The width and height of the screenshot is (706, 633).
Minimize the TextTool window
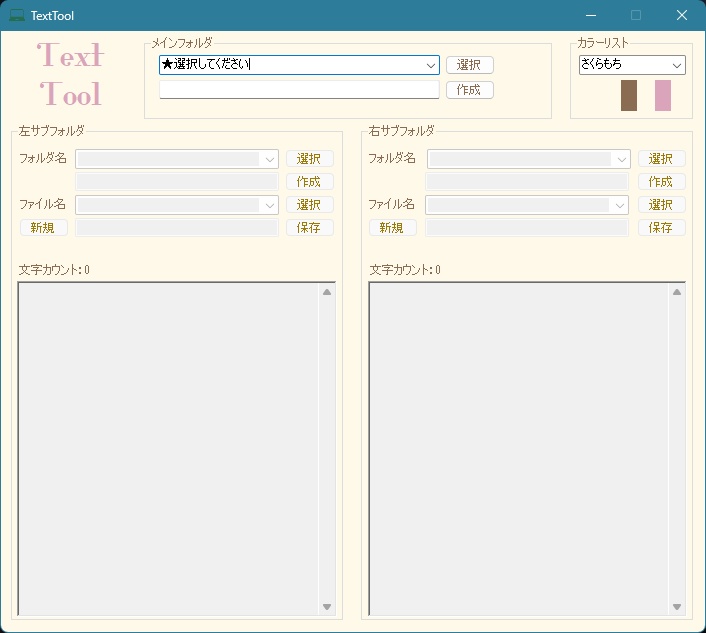(591, 16)
